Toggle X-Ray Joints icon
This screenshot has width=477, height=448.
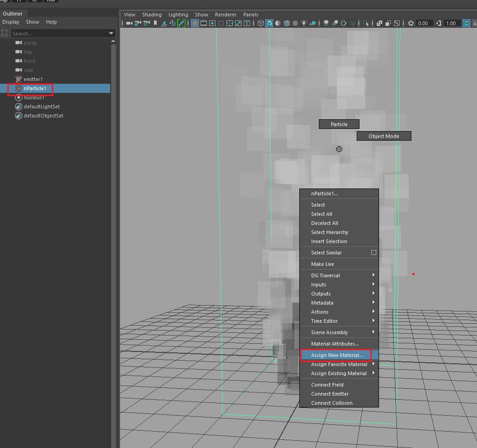click(397, 23)
